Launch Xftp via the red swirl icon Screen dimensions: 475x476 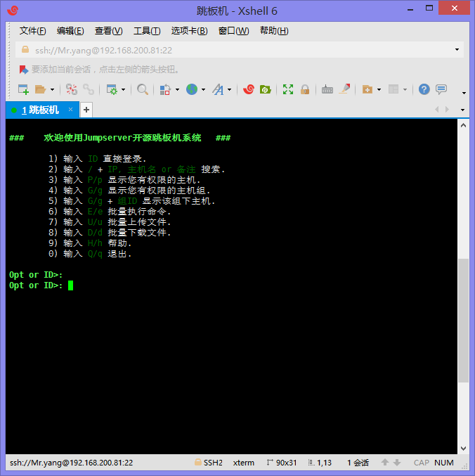(x=249, y=89)
